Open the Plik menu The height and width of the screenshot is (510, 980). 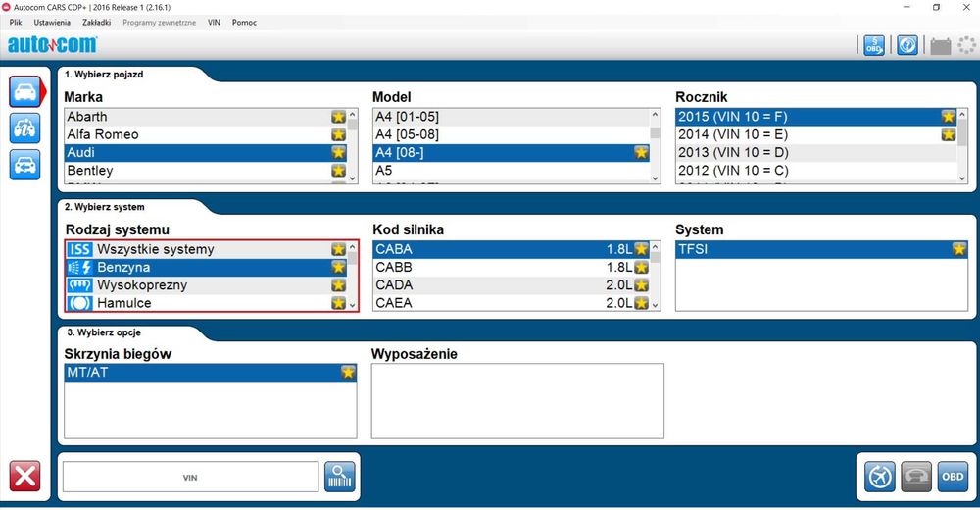(16, 22)
